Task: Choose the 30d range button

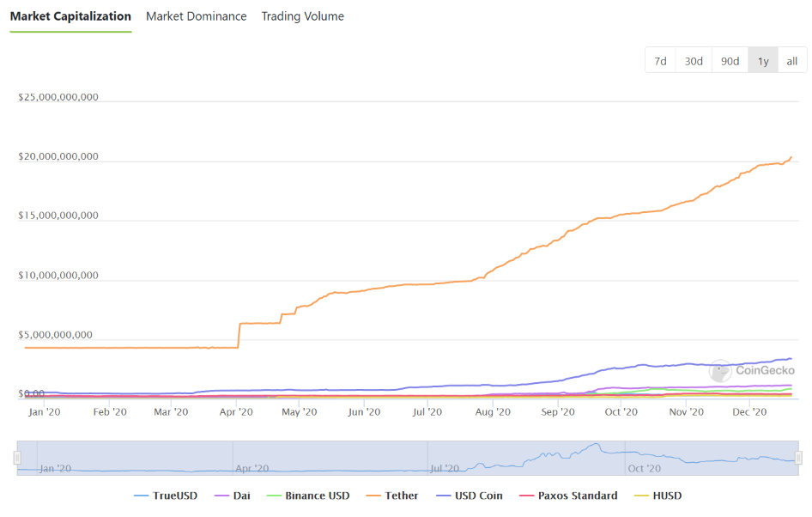Action: click(x=694, y=61)
